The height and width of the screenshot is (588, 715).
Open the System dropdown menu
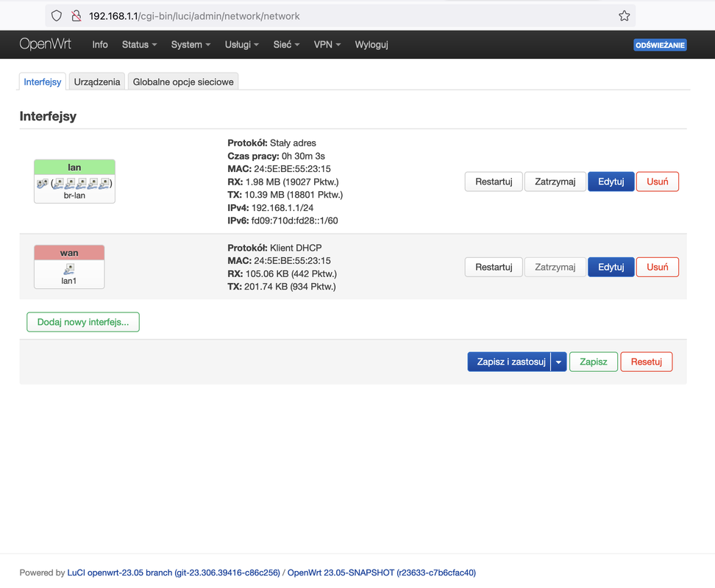point(191,45)
